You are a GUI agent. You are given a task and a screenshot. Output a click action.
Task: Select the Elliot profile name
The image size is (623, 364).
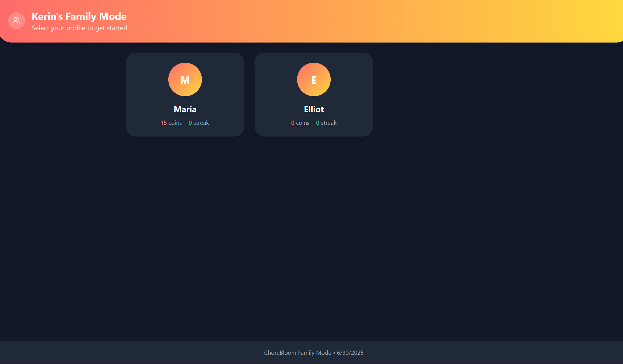[x=314, y=109]
